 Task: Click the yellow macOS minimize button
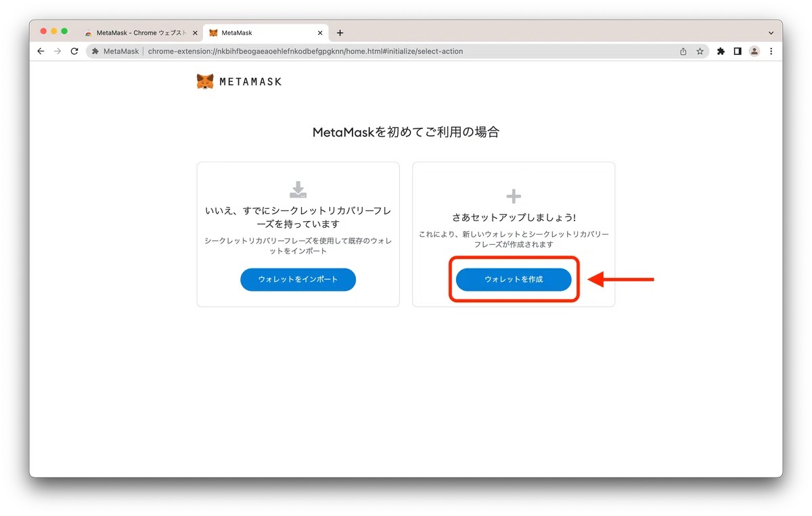[54, 31]
